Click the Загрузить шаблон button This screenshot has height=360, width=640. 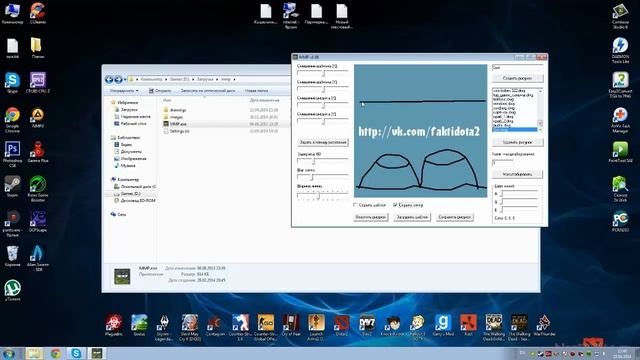pyautogui.click(x=412, y=217)
